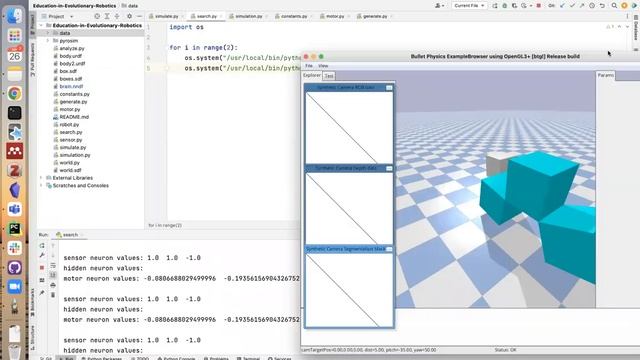Open the Python Console tool window
The width and height of the screenshot is (640, 360).
click(x=176, y=358)
